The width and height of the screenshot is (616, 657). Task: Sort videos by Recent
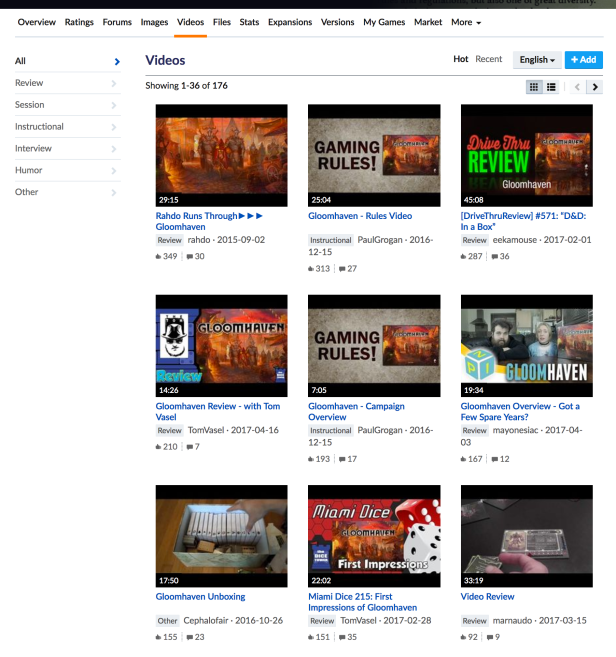point(489,59)
